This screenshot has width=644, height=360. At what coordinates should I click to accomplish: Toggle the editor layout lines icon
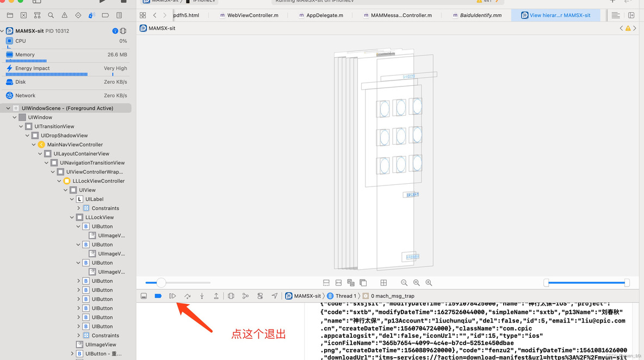(616, 15)
